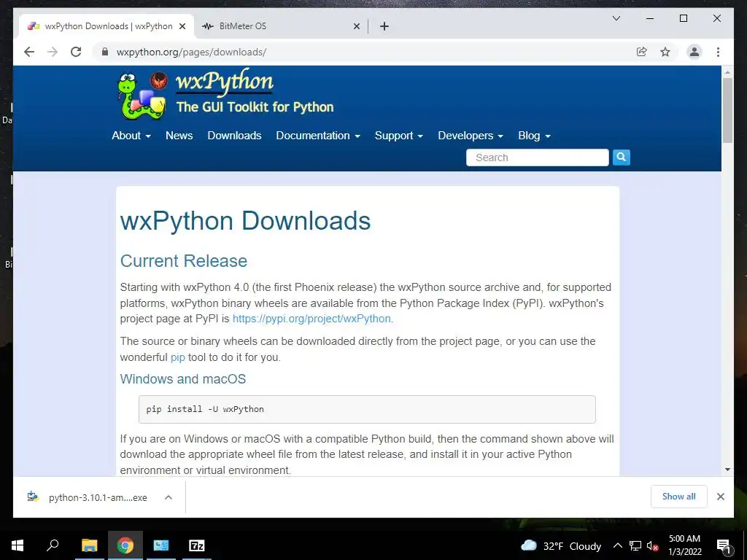Follow the pip link
The image size is (747, 560).
click(178, 357)
